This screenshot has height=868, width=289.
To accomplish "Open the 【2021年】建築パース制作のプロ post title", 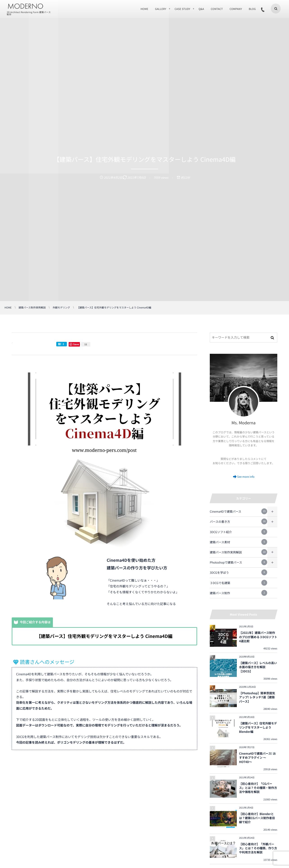I will [258, 637].
